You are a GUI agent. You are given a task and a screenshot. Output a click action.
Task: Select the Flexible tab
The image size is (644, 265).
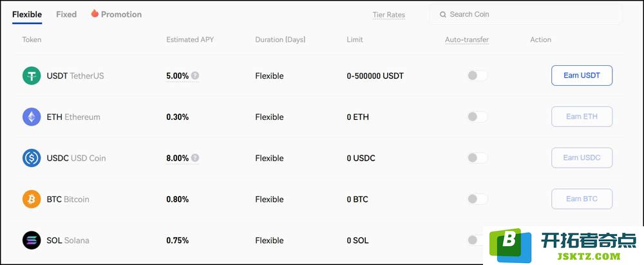point(27,14)
